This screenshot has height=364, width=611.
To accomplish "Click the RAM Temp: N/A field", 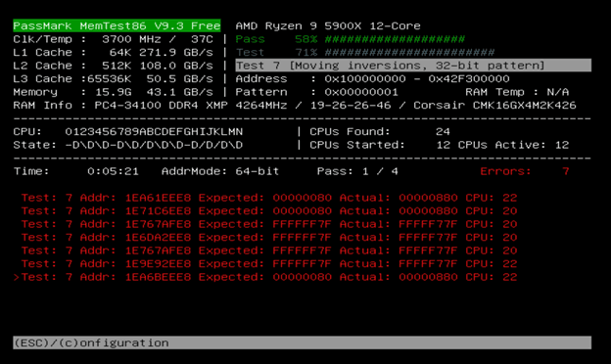I will 517,92.
